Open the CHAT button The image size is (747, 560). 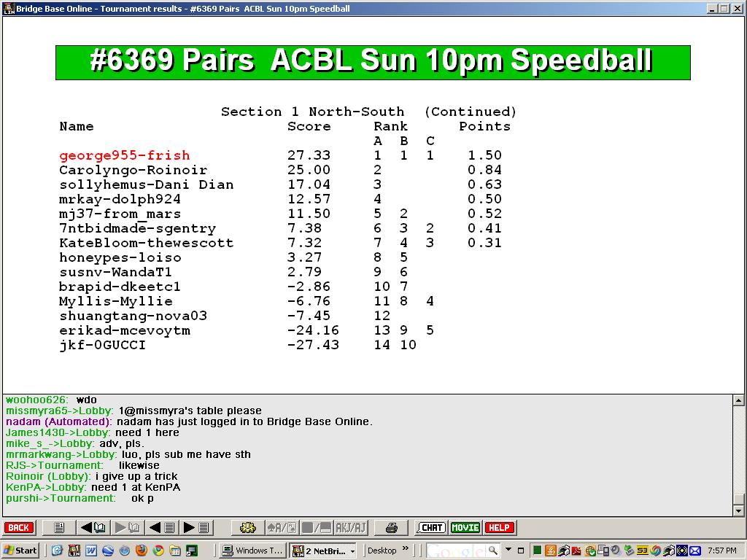click(431, 528)
